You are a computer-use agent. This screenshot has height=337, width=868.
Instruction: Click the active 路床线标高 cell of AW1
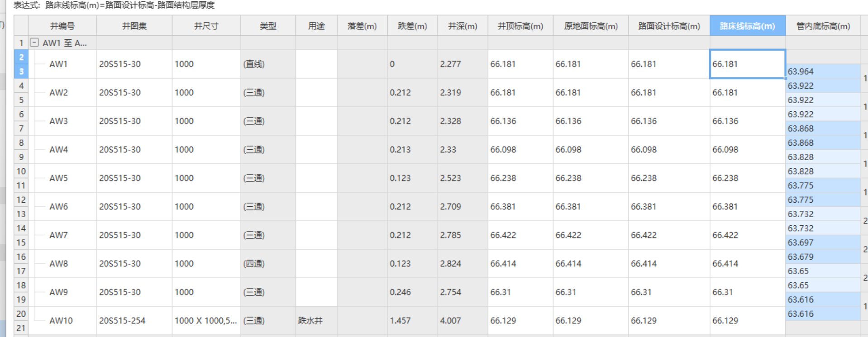747,64
